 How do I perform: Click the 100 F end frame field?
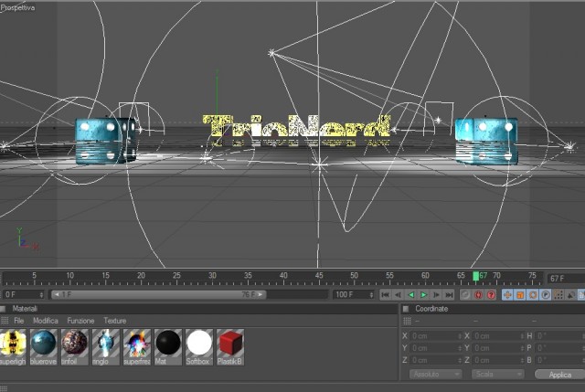click(354, 294)
